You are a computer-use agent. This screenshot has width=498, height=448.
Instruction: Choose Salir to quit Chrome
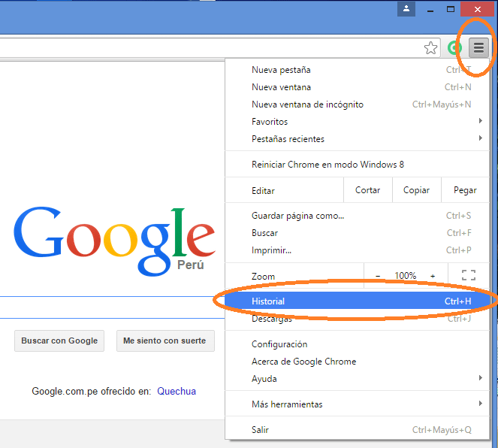pyautogui.click(x=357, y=429)
